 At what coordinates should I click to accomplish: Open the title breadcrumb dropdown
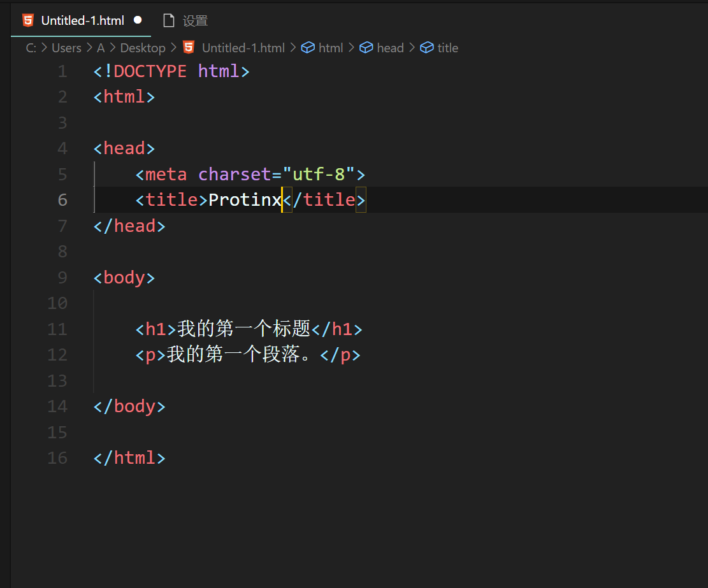point(447,47)
